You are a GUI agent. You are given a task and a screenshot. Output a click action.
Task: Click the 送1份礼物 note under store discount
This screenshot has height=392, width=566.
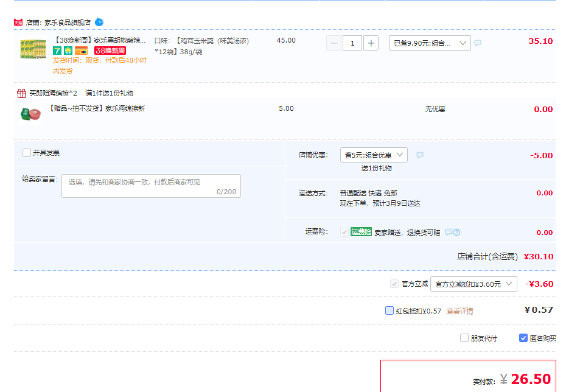point(377,168)
